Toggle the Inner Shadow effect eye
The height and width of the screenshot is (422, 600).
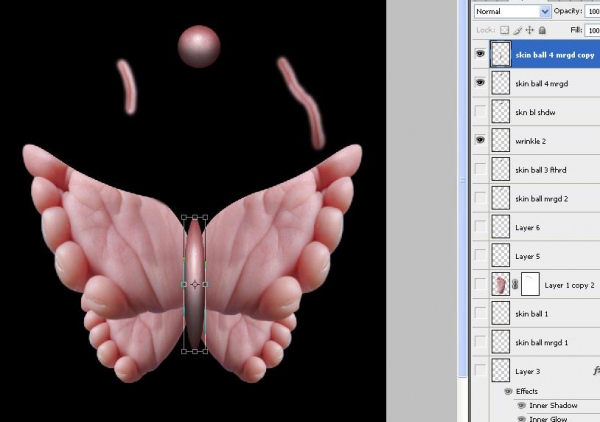[x=521, y=406]
